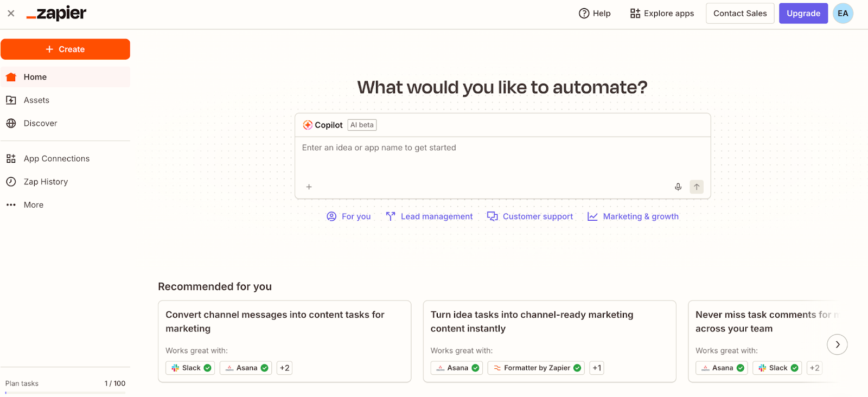Screen dimensions: 868x397
Task: Click the plus attachment icon in Copilot
Action: [x=309, y=187]
